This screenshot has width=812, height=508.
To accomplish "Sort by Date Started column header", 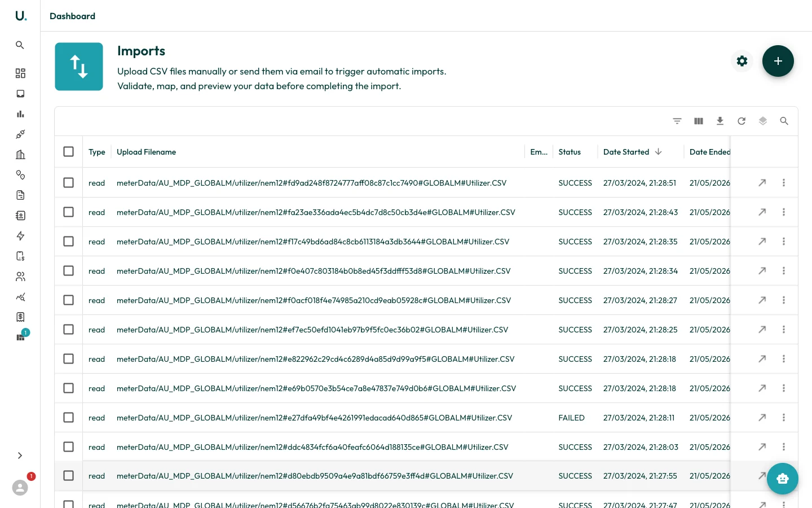I will (x=626, y=152).
